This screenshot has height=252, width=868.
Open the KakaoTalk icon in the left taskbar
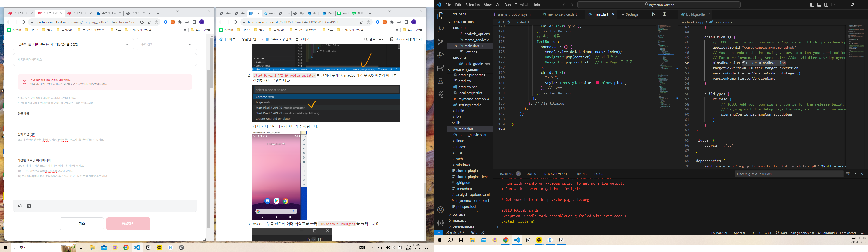click(x=159, y=248)
